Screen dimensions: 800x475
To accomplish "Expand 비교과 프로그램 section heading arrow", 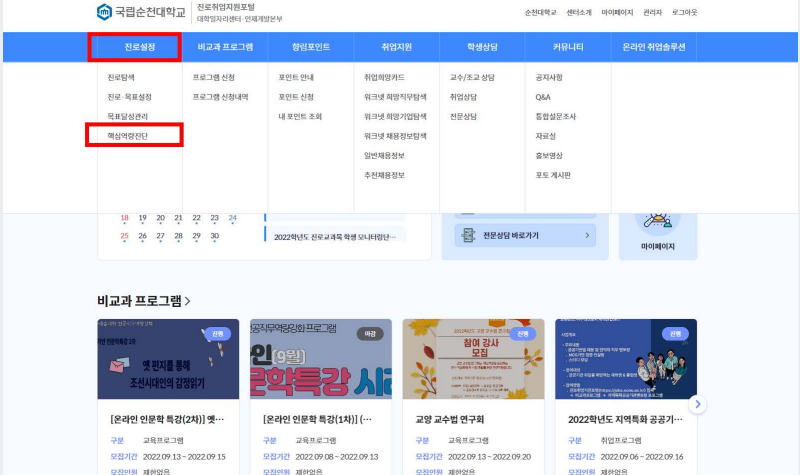I will [x=187, y=301].
